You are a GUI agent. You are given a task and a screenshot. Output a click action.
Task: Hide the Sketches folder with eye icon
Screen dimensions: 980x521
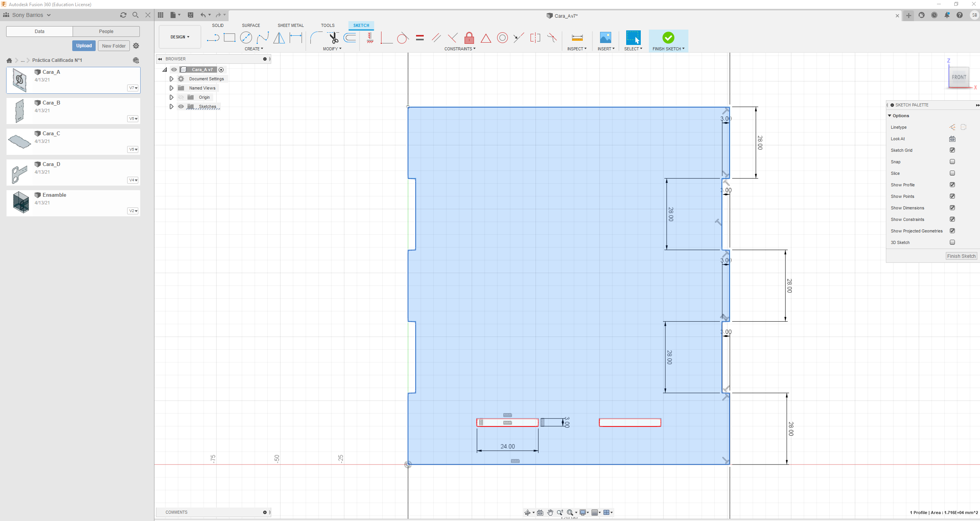pyautogui.click(x=181, y=106)
